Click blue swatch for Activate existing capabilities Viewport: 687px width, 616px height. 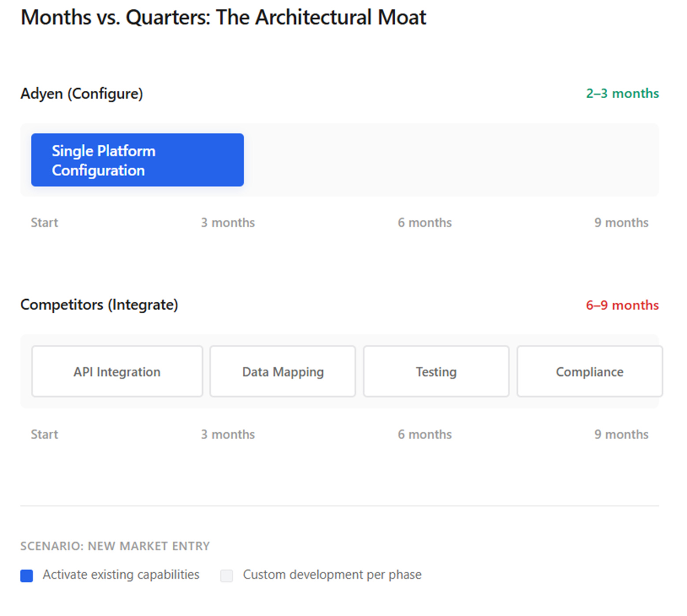pyautogui.click(x=27, y=575)
